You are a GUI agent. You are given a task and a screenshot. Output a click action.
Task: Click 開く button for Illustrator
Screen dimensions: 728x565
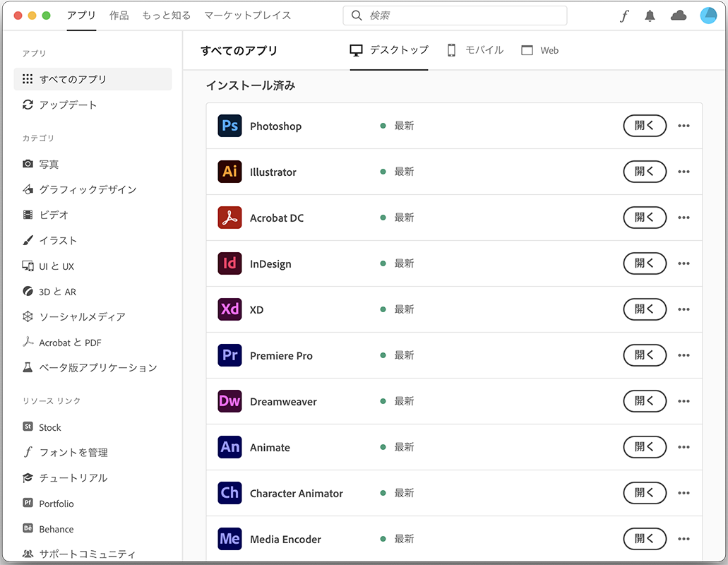(645, 172)
